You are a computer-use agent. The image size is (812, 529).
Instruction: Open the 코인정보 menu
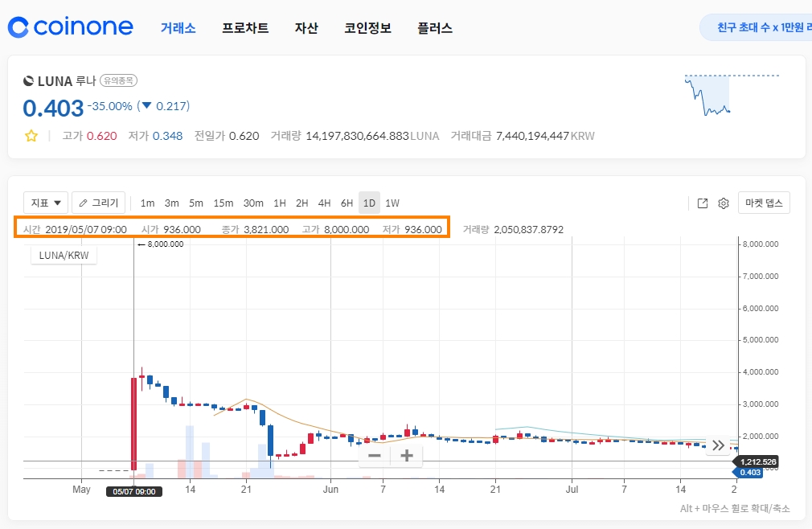pos(367,28)
